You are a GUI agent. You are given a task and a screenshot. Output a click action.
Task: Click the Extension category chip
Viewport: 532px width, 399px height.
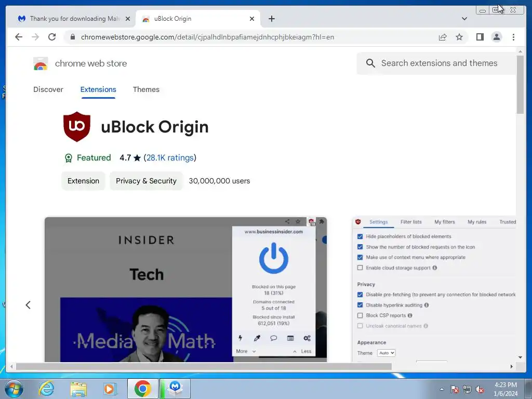coord(83,181)
